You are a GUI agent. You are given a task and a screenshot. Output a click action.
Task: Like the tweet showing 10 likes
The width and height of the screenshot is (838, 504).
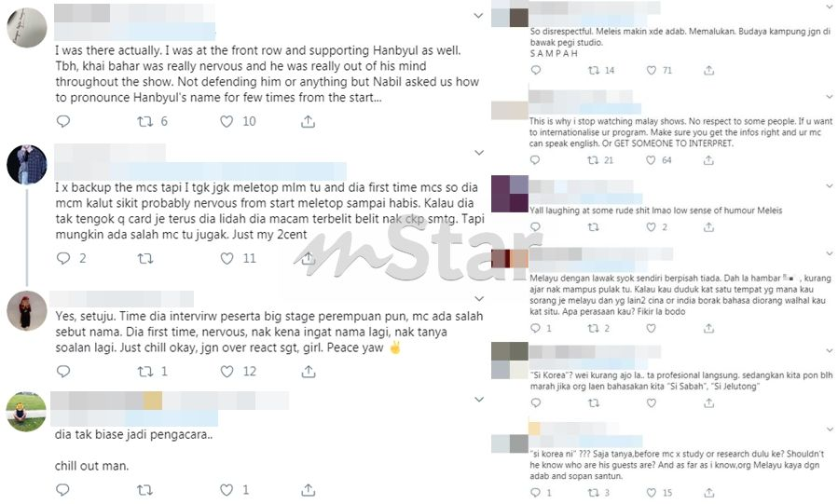point(227,121)
